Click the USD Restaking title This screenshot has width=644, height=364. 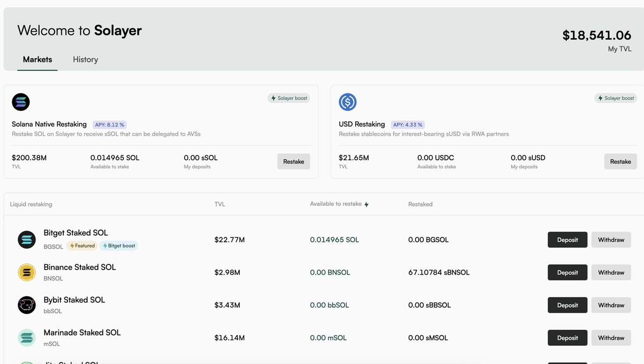coord(362,124)
